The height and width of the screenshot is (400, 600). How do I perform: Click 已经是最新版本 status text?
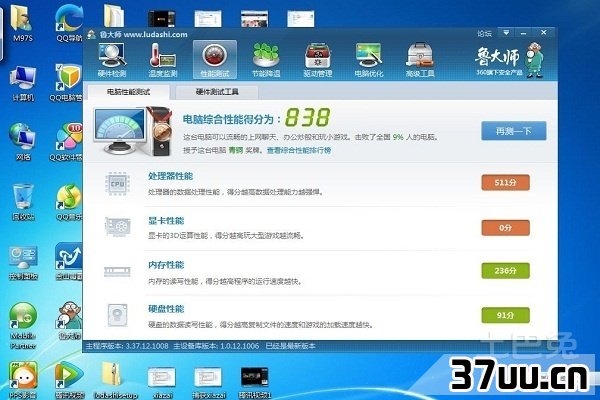click(x=290, y=346)
